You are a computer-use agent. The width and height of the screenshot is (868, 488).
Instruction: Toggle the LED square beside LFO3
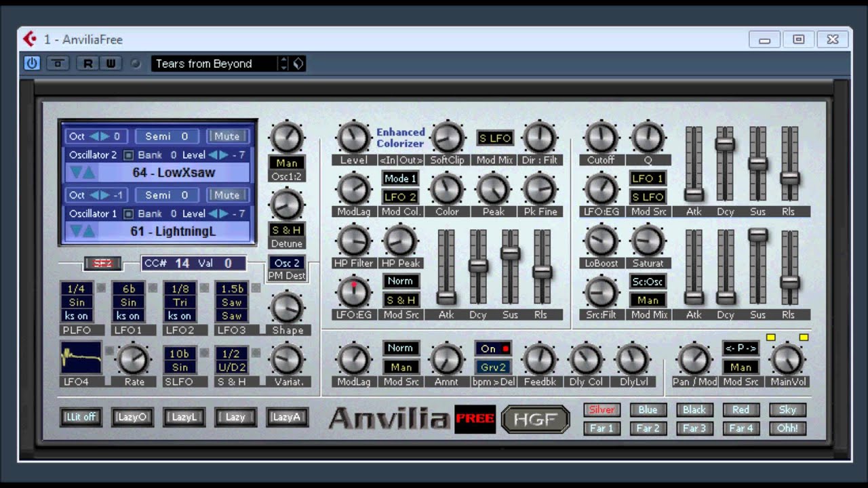pos(256,288)
